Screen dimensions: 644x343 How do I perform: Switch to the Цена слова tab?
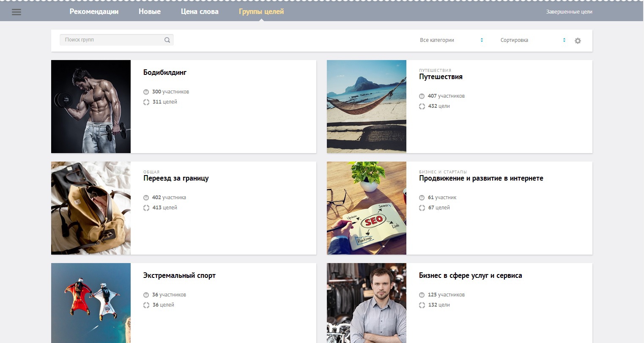click(200, 11)
